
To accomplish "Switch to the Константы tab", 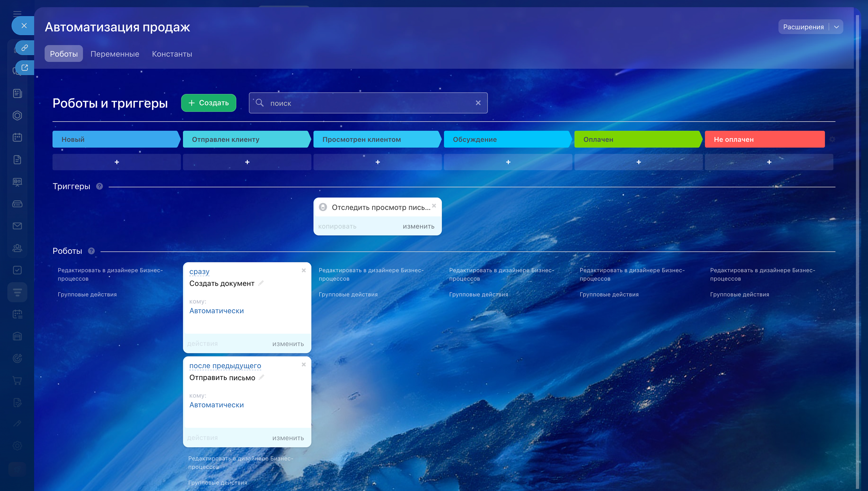I will click(x=172, y=54).
